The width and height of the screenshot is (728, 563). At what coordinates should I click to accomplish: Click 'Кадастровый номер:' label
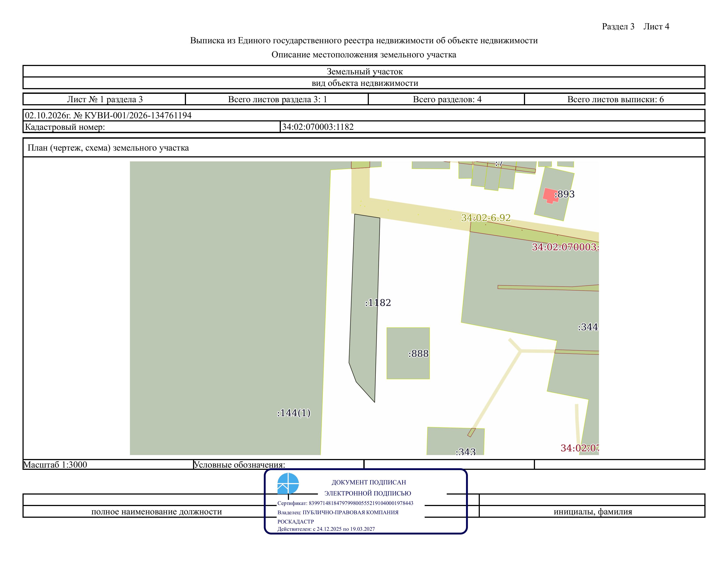65,127
